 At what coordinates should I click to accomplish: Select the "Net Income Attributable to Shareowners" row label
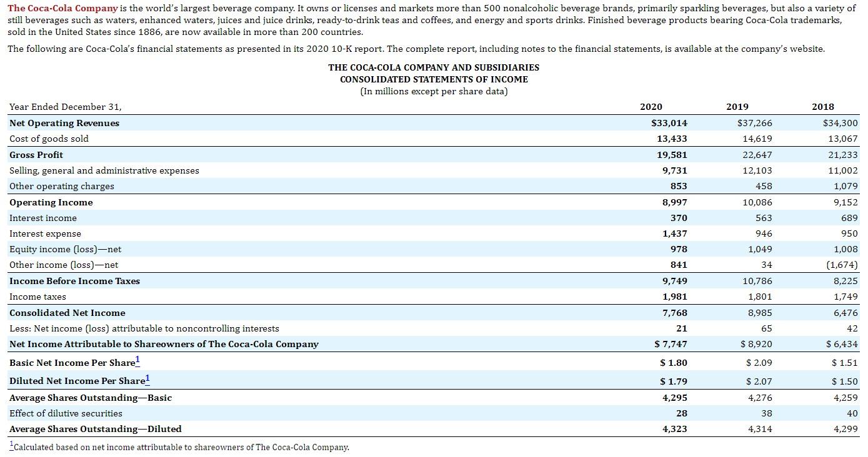coord(164,344)
